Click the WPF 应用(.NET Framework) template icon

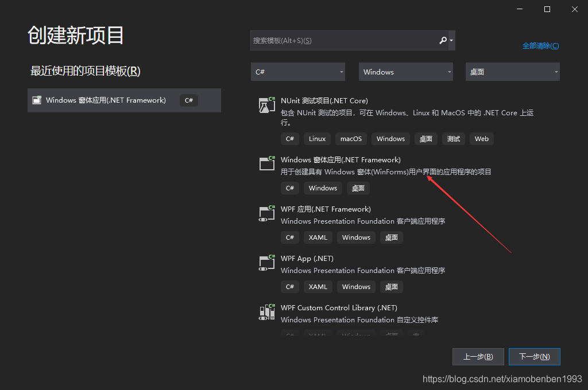click(266, 213)
